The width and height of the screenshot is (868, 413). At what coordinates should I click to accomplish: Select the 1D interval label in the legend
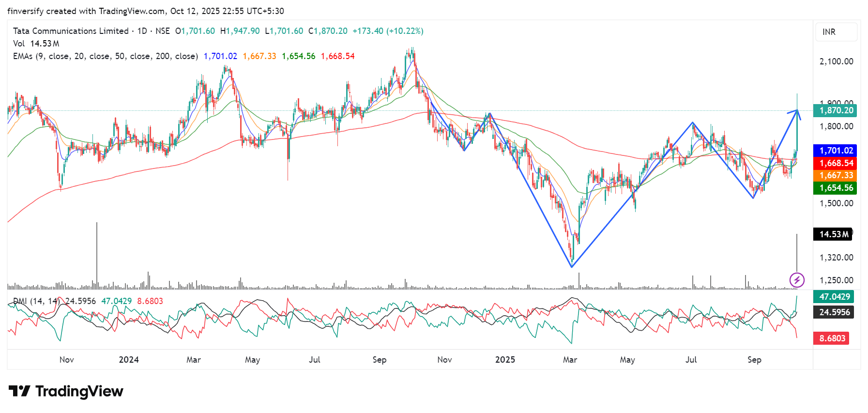142,31
